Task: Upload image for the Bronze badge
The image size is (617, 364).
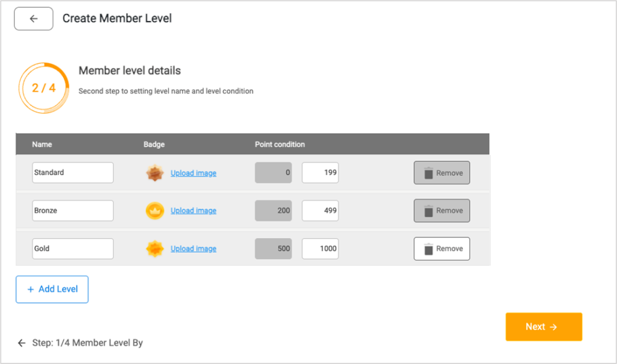Action: pyautogui.click(x=193, y=210)
